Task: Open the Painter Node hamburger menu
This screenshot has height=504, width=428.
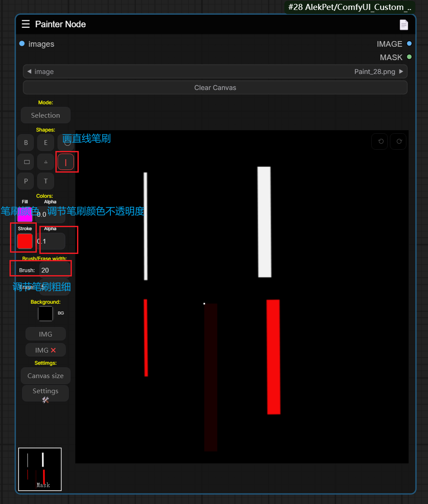Action: click(26, 24)
